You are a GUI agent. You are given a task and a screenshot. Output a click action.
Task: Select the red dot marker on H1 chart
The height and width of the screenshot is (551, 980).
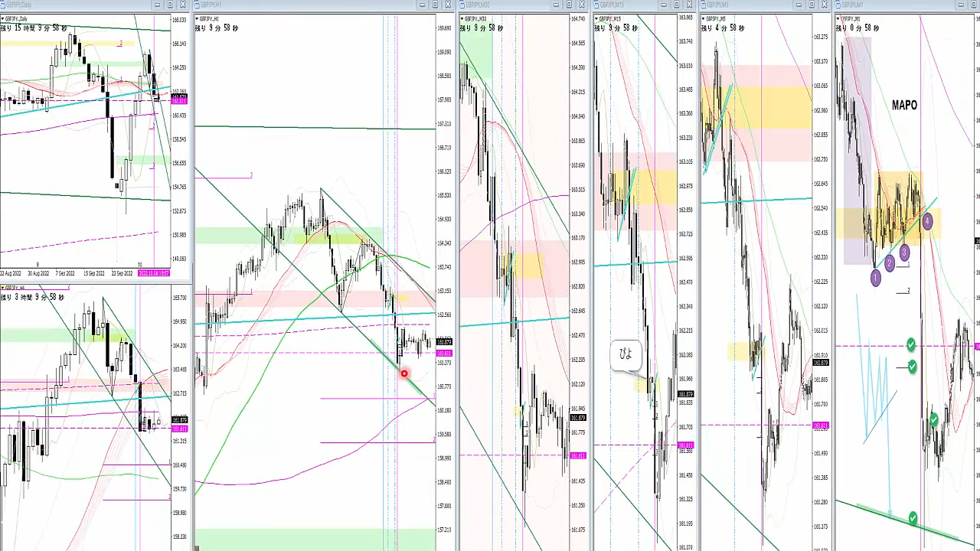coord(404,373)
